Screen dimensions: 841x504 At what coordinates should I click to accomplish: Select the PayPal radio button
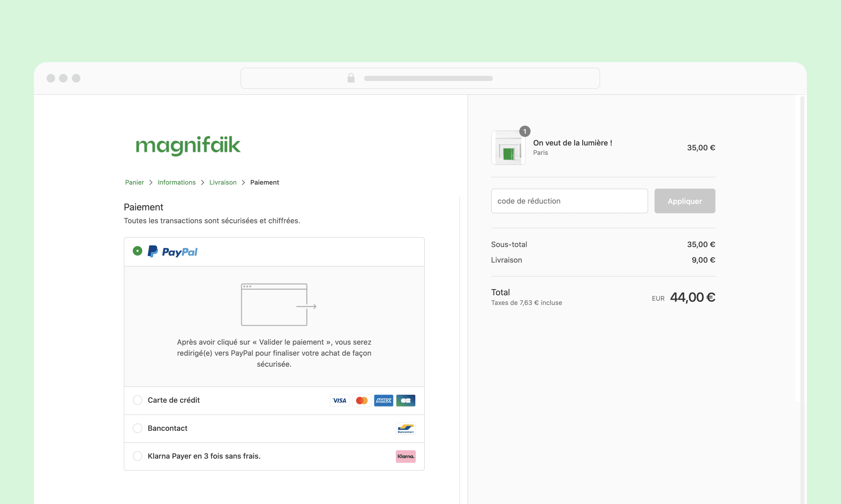(x=137, y=251)
